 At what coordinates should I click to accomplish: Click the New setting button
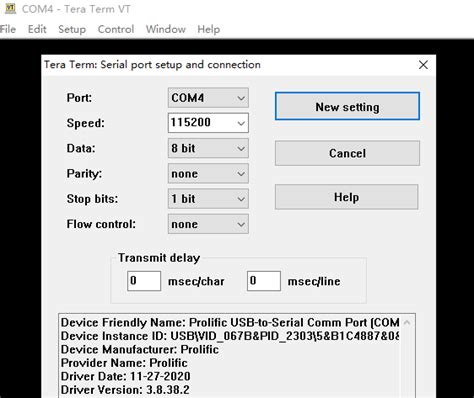[x=347, y=107]
